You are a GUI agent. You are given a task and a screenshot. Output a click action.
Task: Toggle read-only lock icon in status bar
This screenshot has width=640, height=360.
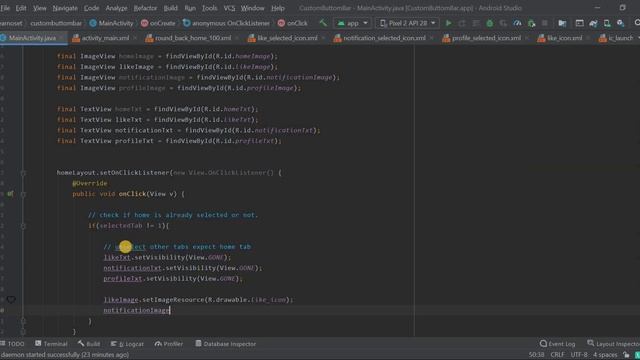click(x=626, y=355)
